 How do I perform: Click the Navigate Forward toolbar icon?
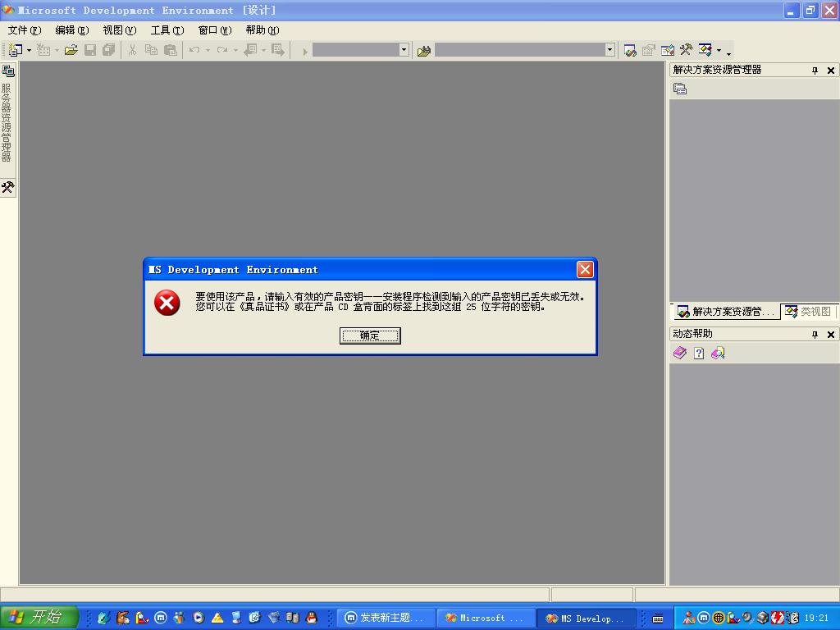pyautogui.click(x=277, y=50)
